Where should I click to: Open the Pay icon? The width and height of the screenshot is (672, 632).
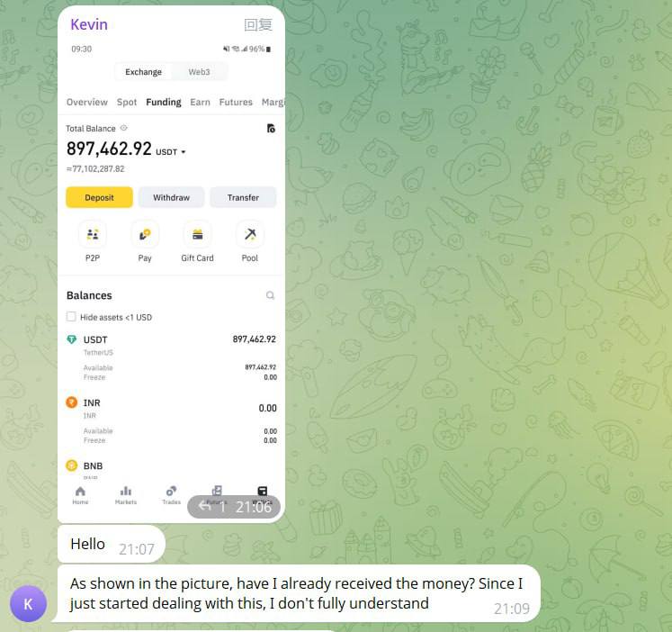pos(145,235)
